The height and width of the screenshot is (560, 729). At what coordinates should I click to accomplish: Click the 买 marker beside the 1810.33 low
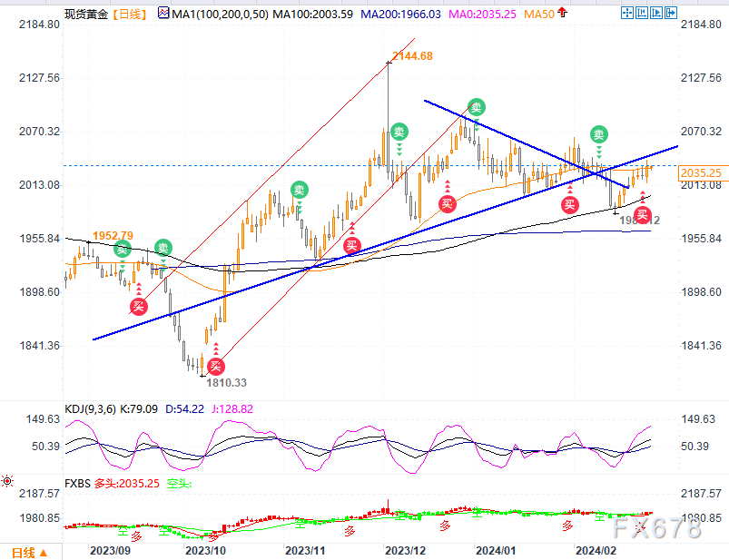coord(215,367)
